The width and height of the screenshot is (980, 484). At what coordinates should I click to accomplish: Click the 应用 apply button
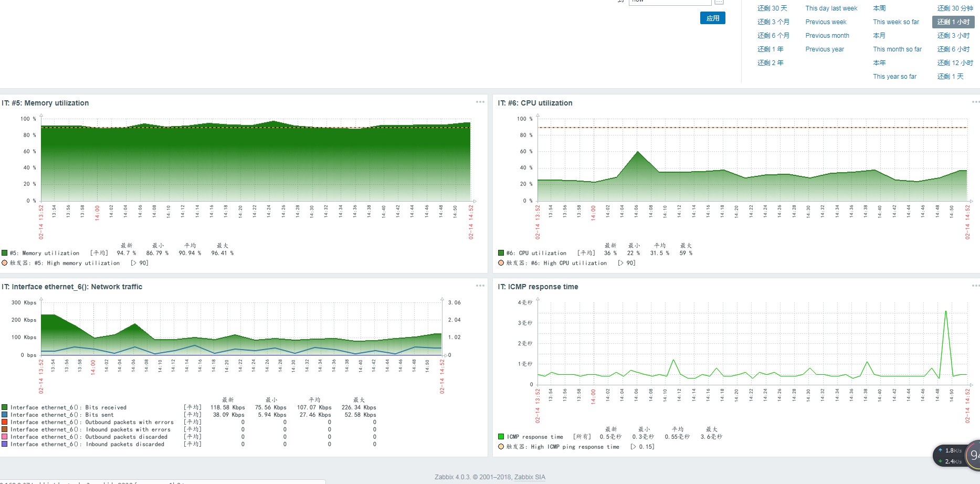point(713,18)
